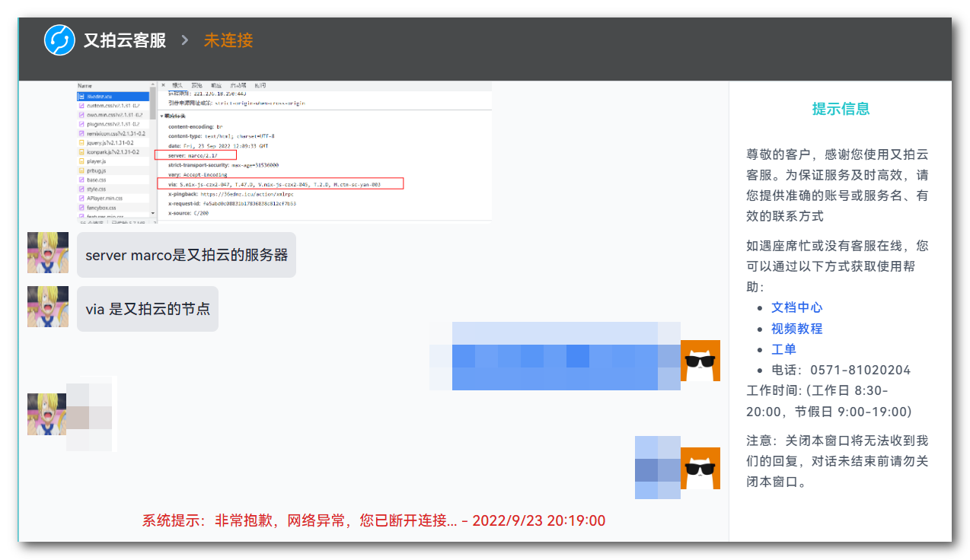Click the breadcrumb chevron after 又拍云客服
Viewport: 970px width, 560px height.
(184, 40)
